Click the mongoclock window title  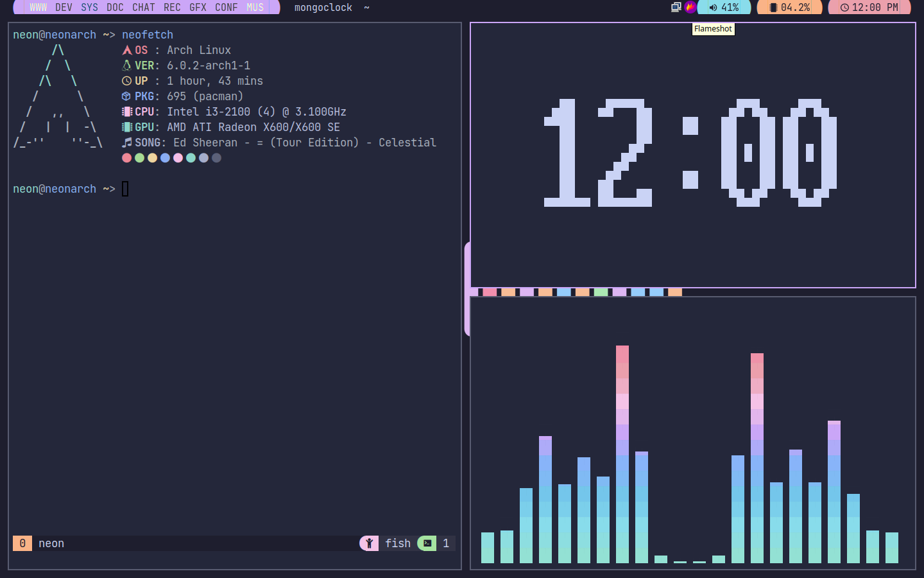pos(323,8)
